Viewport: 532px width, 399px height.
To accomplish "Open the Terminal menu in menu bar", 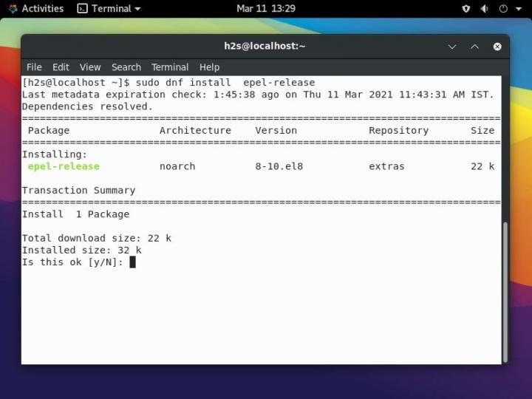I will click(170, 67).
